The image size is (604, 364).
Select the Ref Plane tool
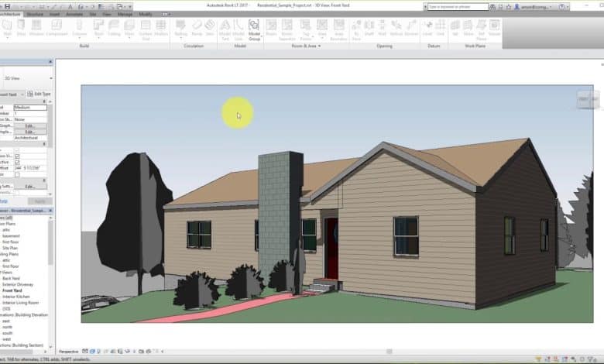pos(481,30)
